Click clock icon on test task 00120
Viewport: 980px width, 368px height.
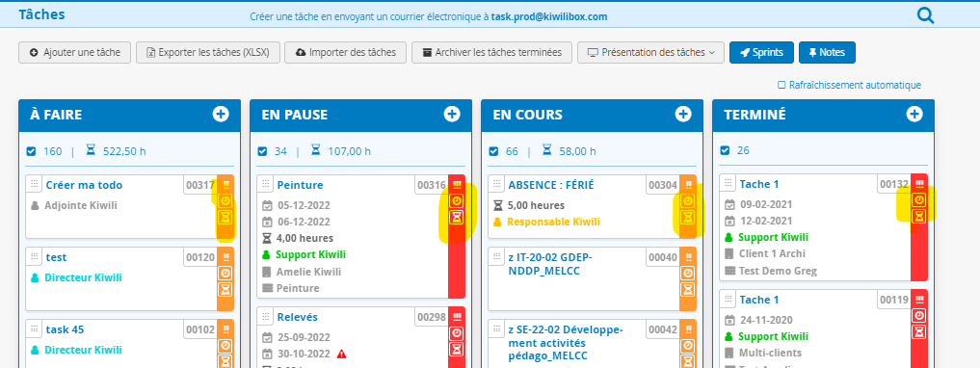(x=225, y=273)
